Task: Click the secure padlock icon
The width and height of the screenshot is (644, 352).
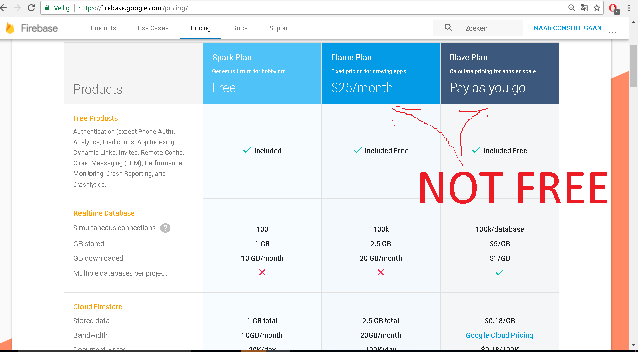Action: [x=47, y=8]
